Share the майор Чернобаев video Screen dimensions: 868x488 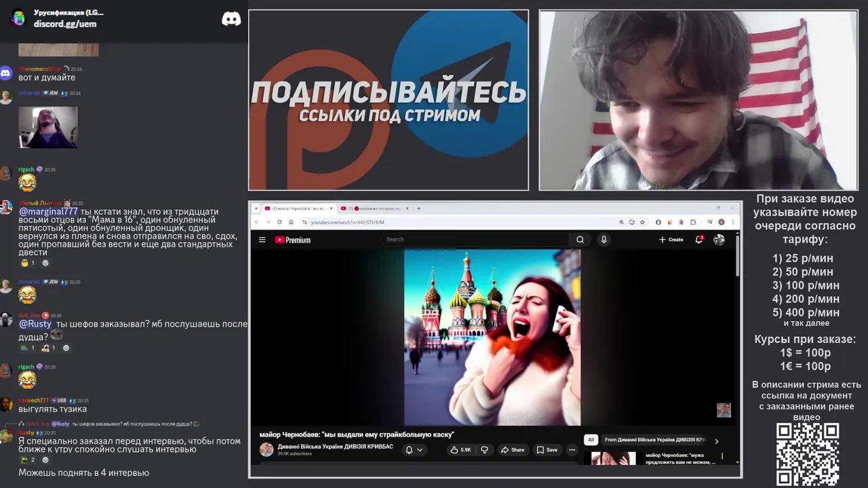tap(513, 449)
